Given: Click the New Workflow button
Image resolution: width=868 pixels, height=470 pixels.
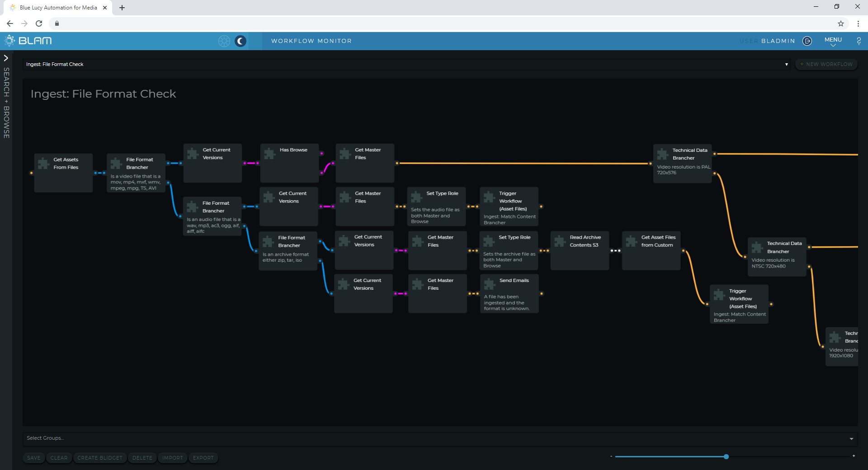Looking at the screenshot, I should click(x=826, y=64).
